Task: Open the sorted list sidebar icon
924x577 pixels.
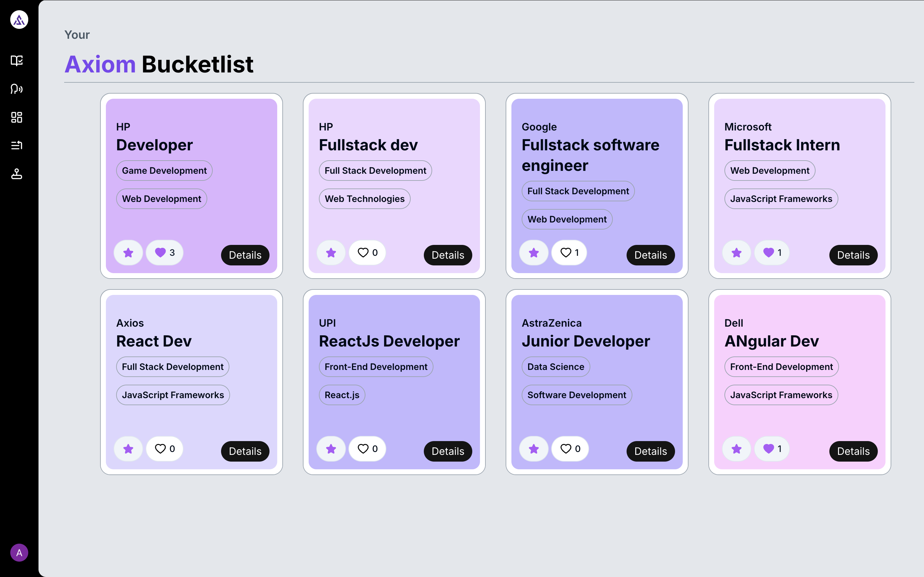Action: 17,146
